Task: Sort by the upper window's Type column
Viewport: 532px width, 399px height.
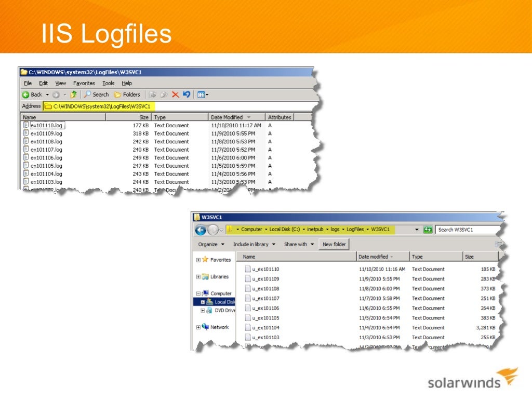Action: [x=179, y=117]
